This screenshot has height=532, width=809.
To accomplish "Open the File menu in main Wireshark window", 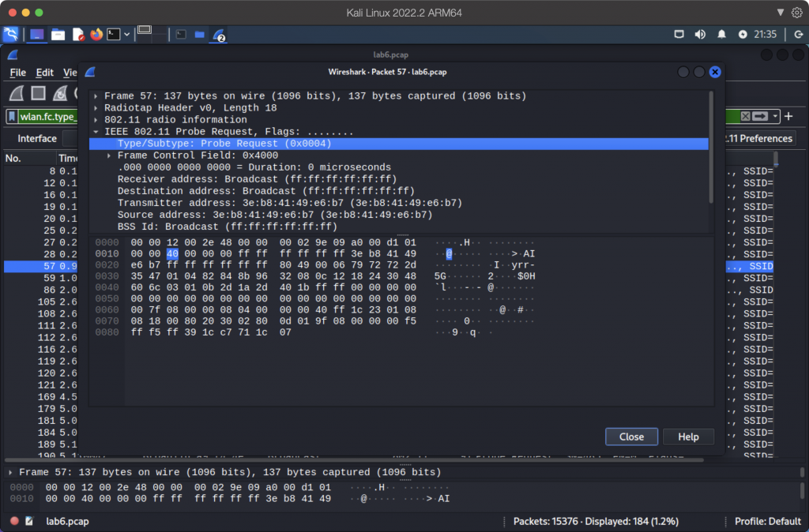I will click(17, 73).
